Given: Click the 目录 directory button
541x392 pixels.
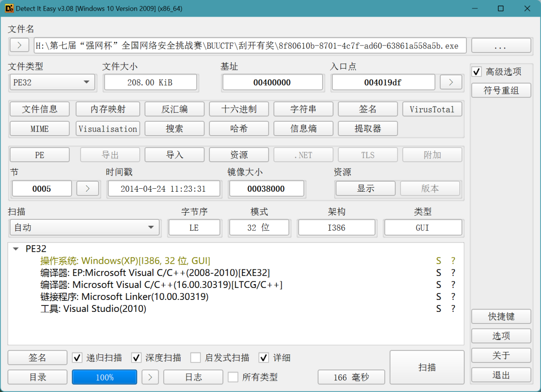Looking at the screenshot, I should [37, 377].
